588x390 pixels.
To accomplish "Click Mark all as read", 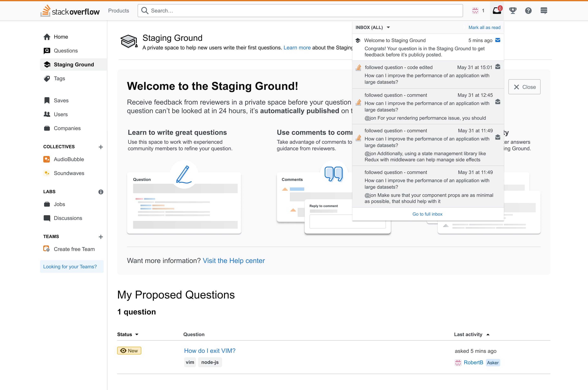I will coord(484,27).
